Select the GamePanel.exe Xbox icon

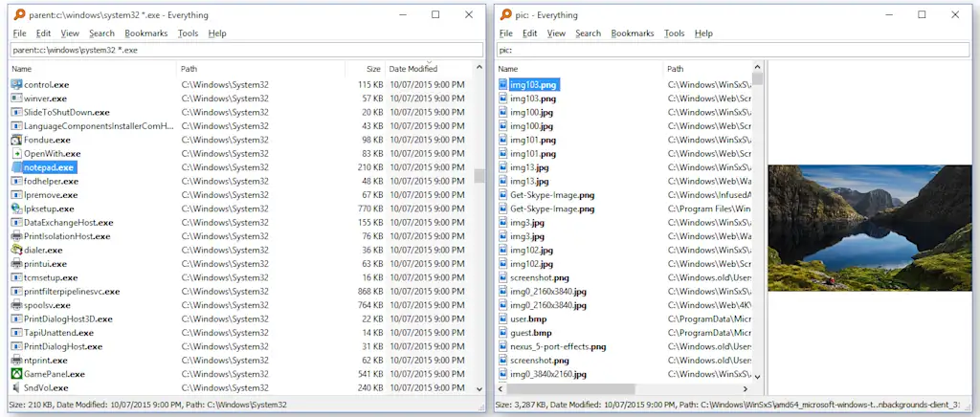pos(16,374)
